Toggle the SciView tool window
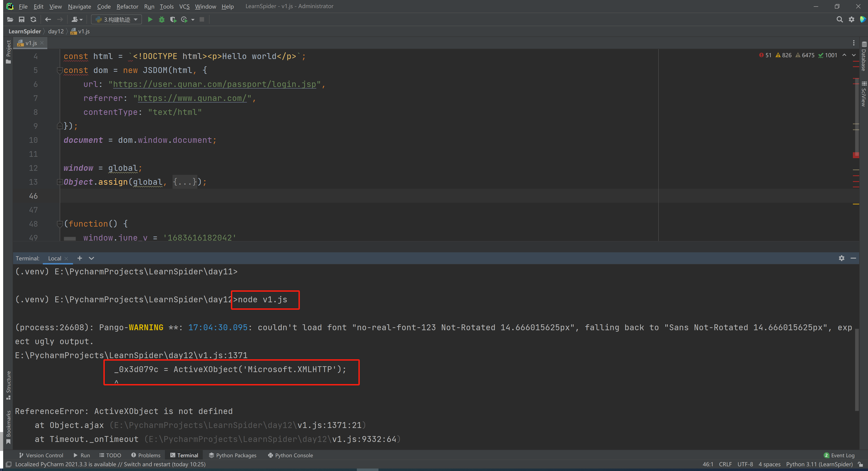The image size is (868, 471). tap(864, 94)
